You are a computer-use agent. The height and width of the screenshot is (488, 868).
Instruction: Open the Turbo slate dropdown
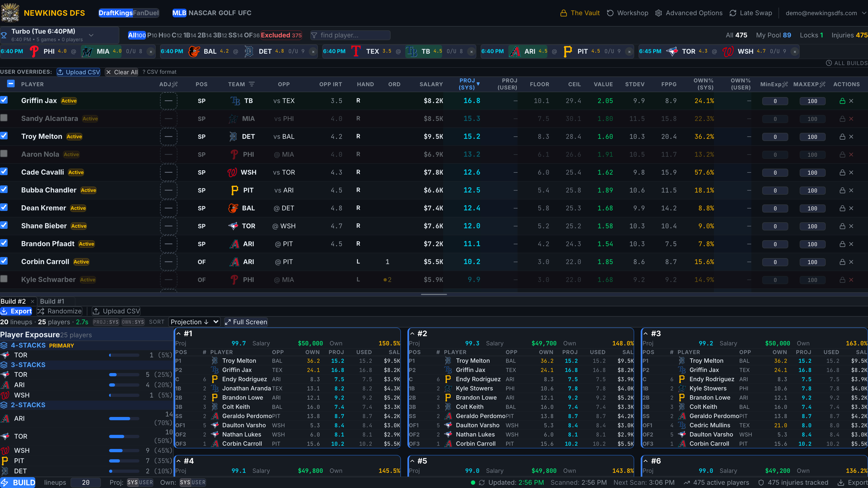click(x=60, y=35)
